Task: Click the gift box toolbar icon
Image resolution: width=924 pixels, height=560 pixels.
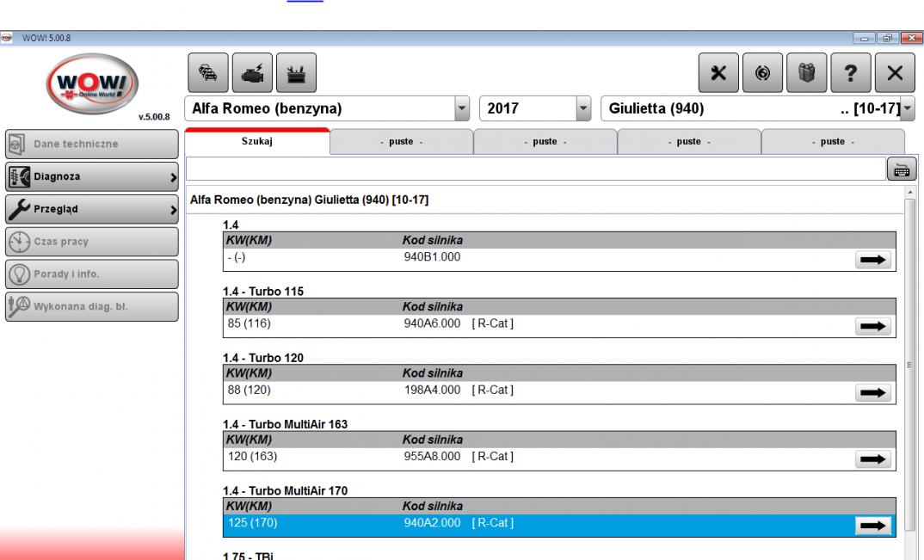Action: click(x=807, y=72)
